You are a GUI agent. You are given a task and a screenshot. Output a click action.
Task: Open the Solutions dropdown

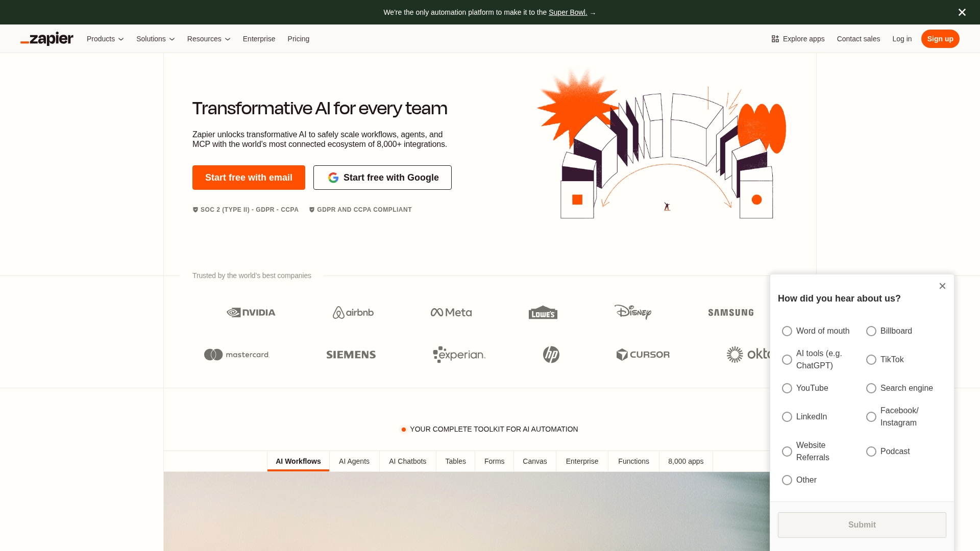coord(155,39)
